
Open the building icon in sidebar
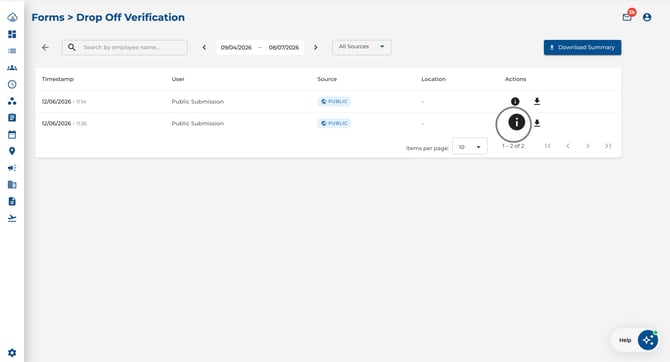(x=12, y=185)
